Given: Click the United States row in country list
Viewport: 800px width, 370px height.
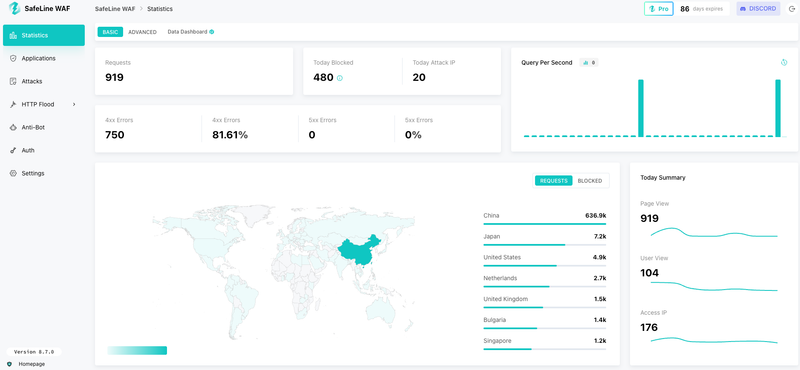Looking at the screenshot, I should 544,260.
